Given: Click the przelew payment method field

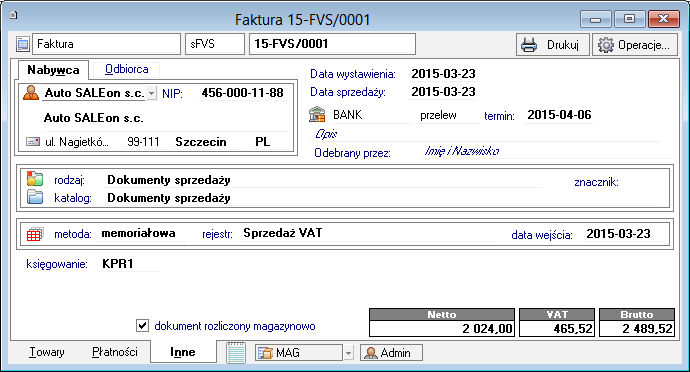Looking at the screenshot, I should 448,115.
